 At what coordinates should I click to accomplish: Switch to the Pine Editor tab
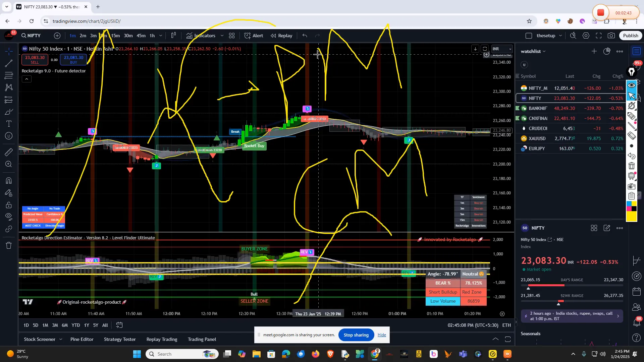[x=82, y=339]
